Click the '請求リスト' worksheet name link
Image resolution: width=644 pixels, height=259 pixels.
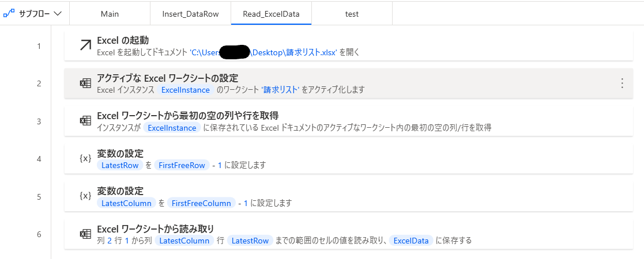coord(281,90)
